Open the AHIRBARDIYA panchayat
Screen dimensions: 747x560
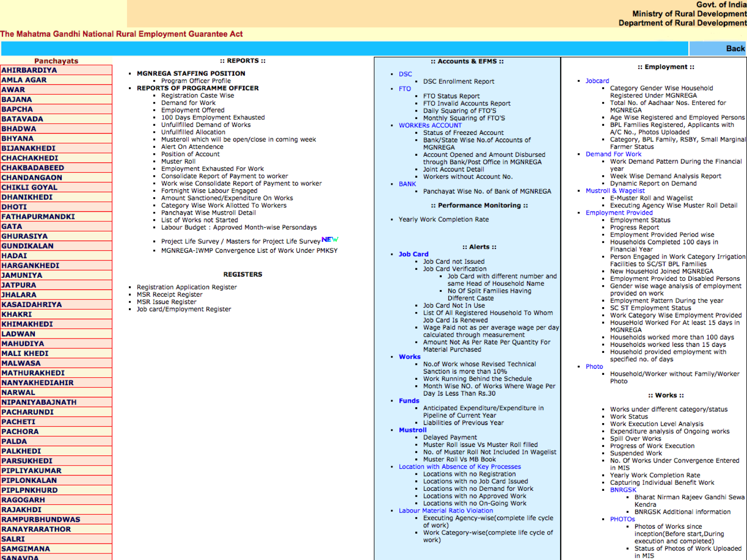tap(29, 70)
